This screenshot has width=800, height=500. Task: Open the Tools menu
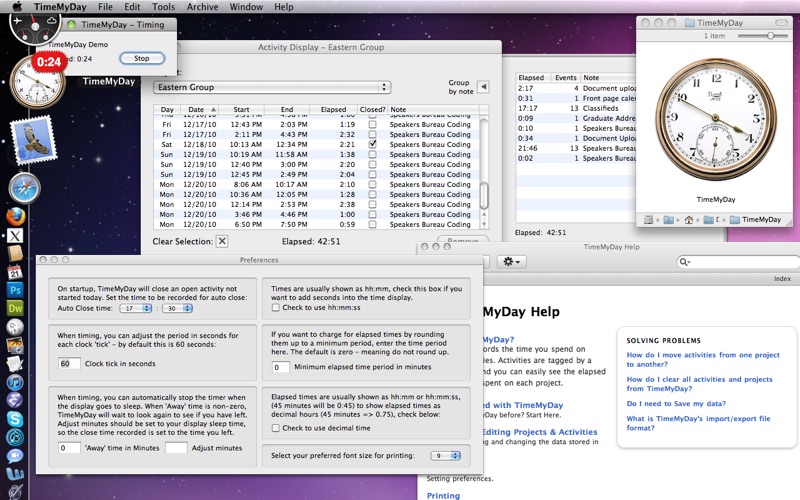[x=163, y=7]
